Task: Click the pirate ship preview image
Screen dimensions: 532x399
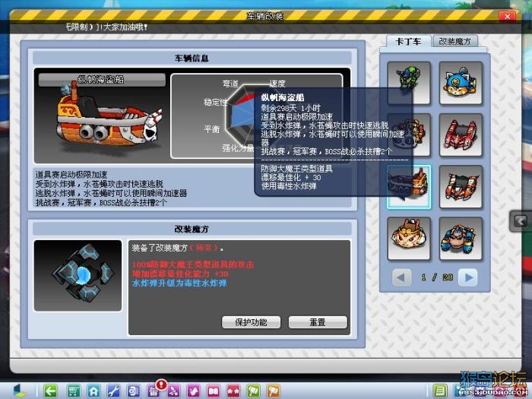Action: coord(109,117)
